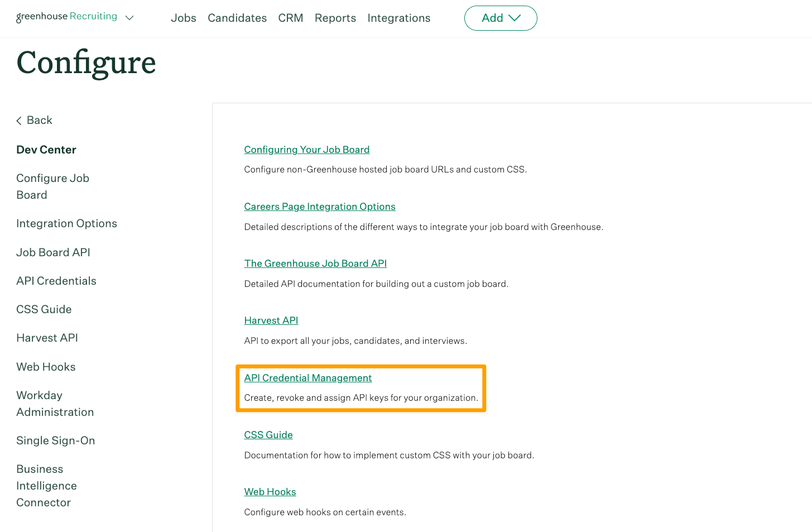Image resolution: width=812 pixels, height=532 pixels.
Task: Open the workspace switcher dropdown beside Greenhouse Recruiting
Action: [x=129, y=17]
